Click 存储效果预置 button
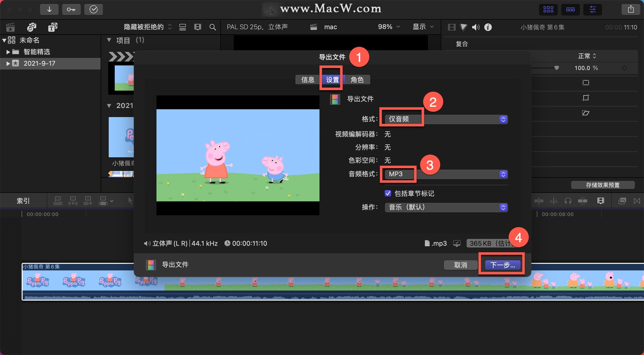This screenshot has width=644, height=355. pos(603,185)
